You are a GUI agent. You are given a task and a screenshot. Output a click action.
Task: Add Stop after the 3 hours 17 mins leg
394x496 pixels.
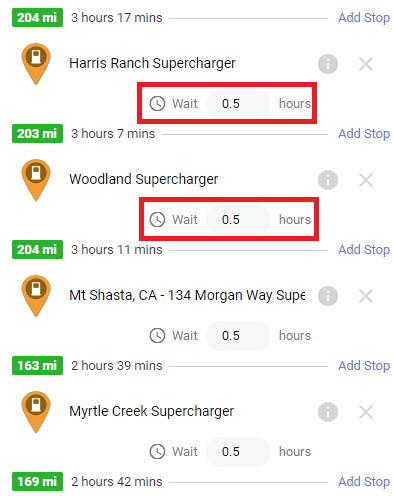(x=364, y=18)
